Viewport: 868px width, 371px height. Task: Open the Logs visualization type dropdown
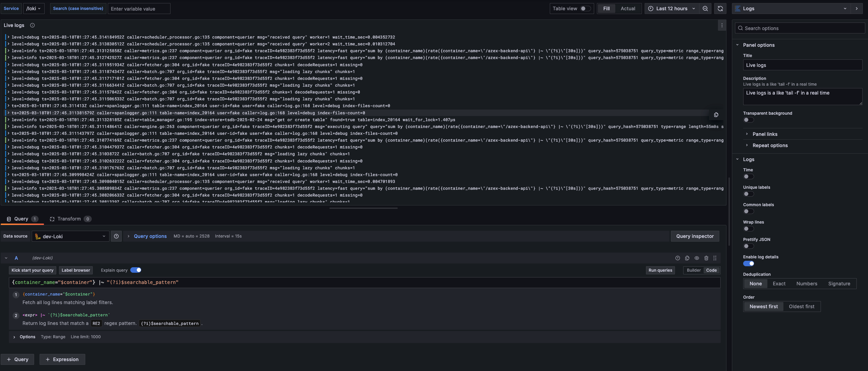pos(791,9)
